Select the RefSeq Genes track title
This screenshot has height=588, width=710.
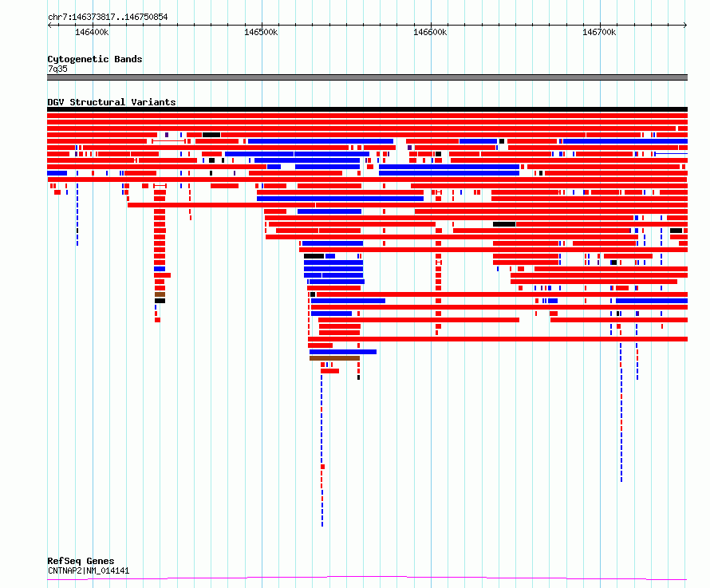coord(81,561)
